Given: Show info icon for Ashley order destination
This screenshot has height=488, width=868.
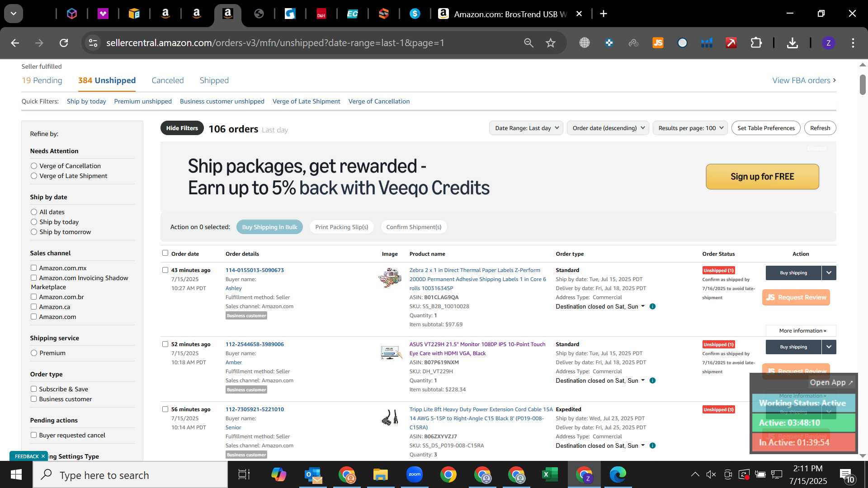Looking at the screenshot, I should [x=652, y=307].
